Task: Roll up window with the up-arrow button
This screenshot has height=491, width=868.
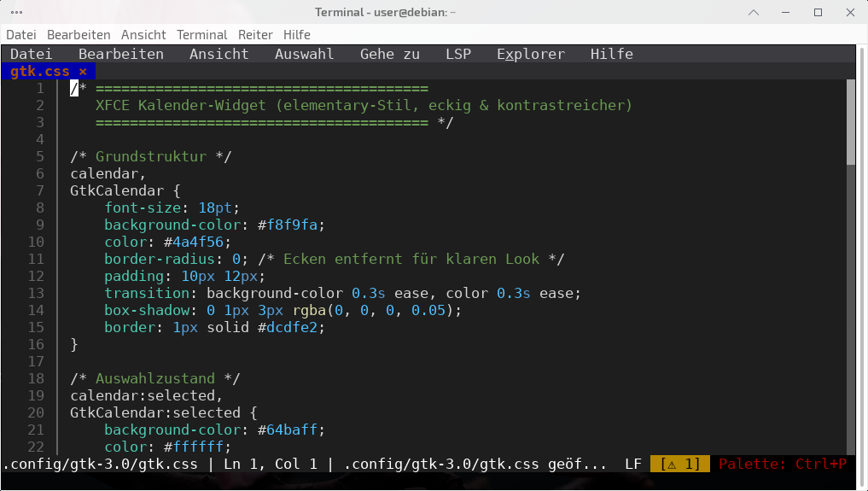Action: tap(753, 12)
